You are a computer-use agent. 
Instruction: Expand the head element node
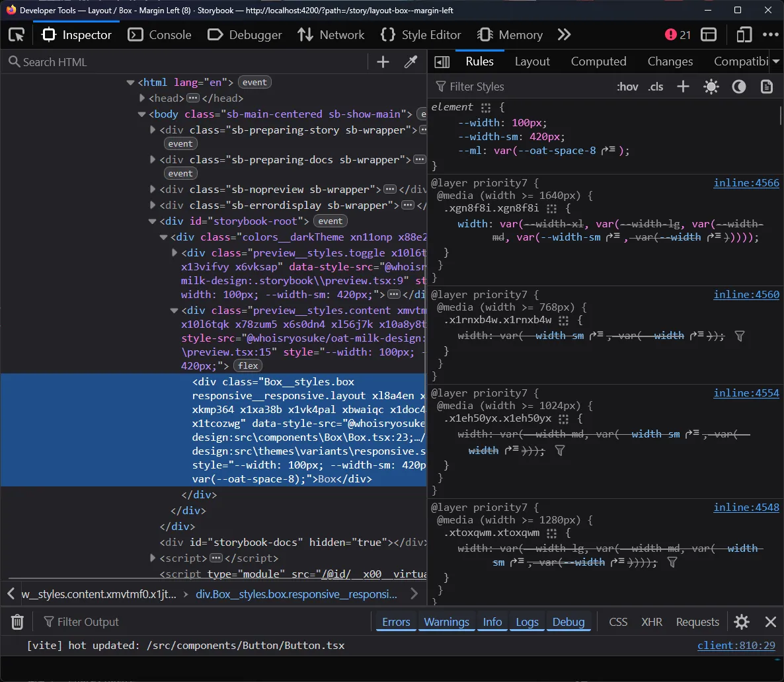[x=141, y=98]
